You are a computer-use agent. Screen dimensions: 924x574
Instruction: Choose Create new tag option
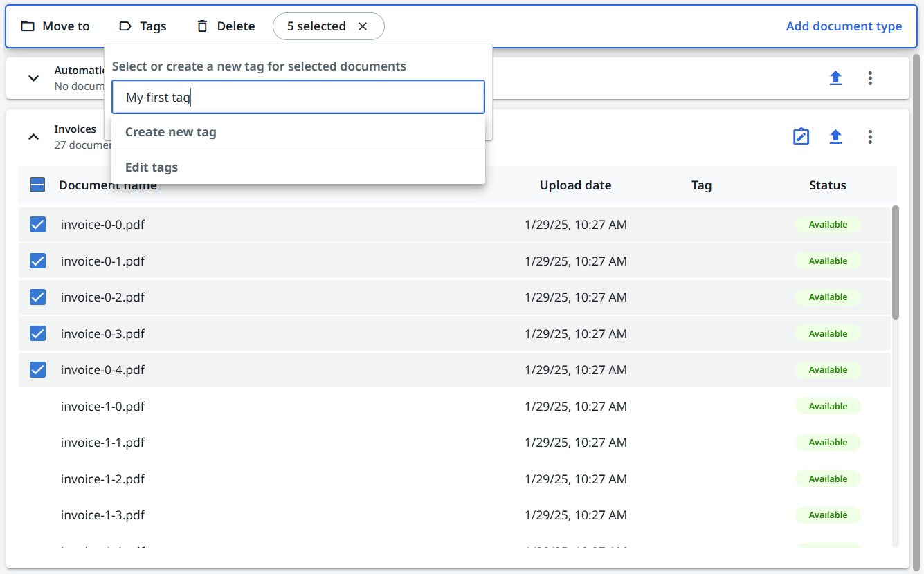pyautogui.click(x=171, y=132)
